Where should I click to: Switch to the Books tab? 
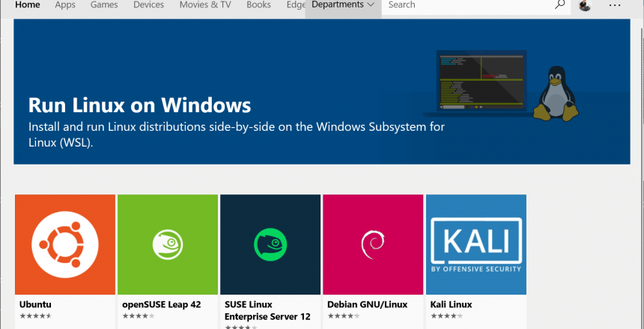tap(259, 5)
